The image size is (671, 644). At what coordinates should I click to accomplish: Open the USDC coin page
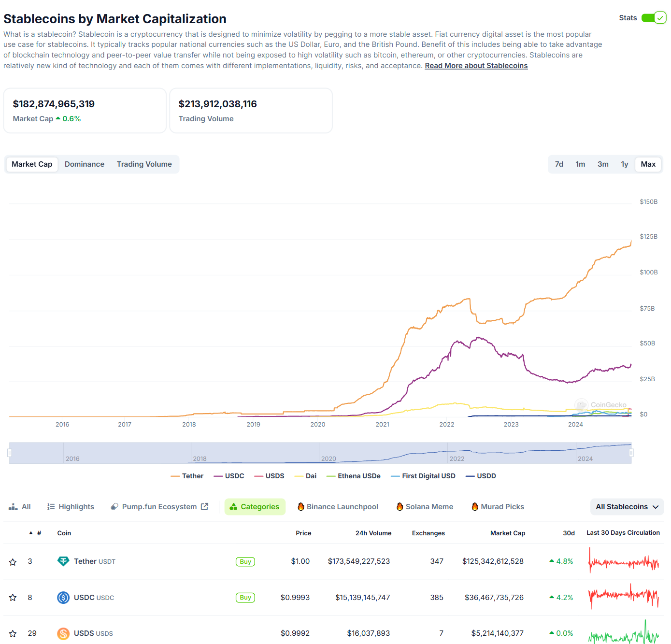coord(94,598)
